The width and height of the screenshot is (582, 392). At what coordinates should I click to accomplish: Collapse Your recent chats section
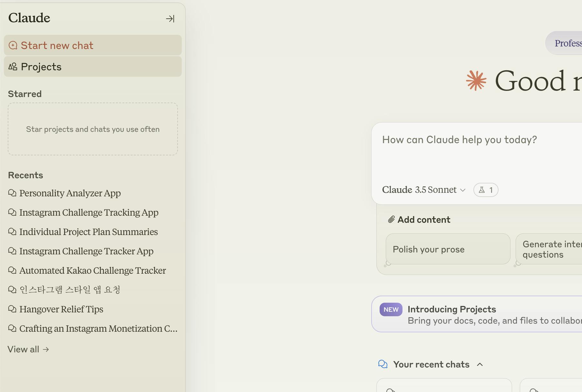[x=480, y=365]
